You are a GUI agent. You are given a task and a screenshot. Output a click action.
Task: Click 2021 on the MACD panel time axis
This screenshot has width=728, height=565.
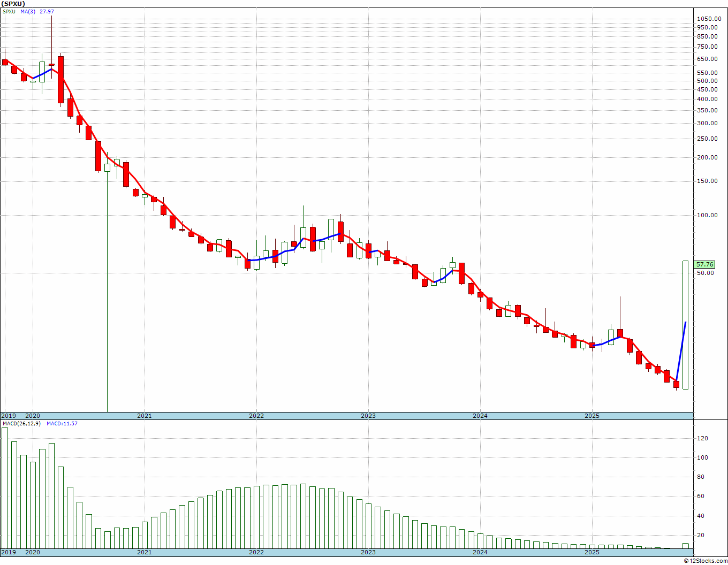144,552
